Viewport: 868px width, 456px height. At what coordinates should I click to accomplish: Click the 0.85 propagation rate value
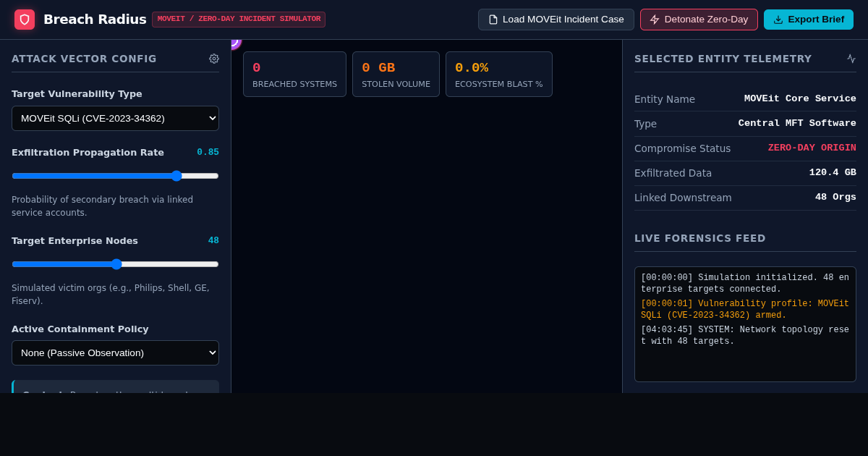[x=208, y=152]
